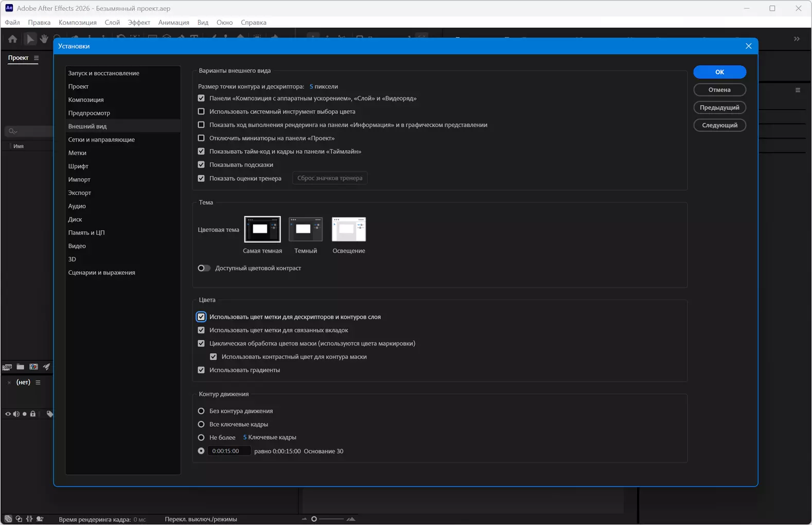The height and width of the screenshot is (525, 812).
Task: Select the Освещение light theme thumbnail
Action: 349,229
